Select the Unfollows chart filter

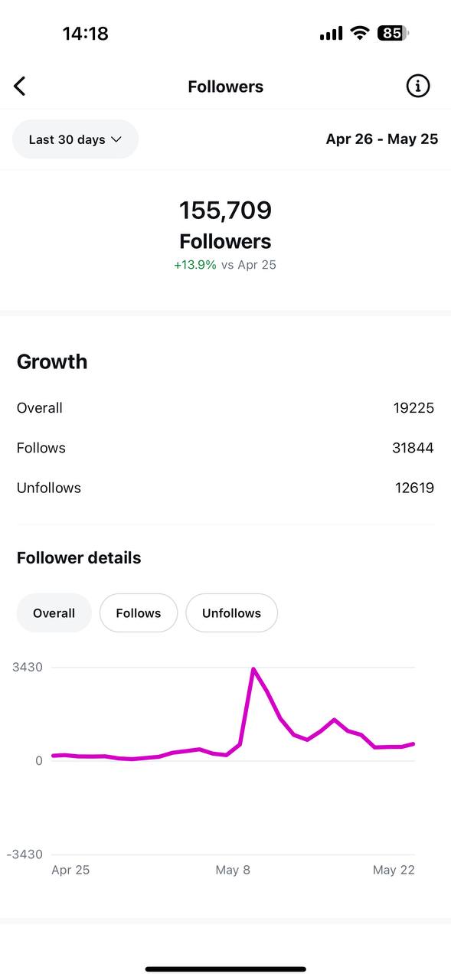(x=231, y=612)
